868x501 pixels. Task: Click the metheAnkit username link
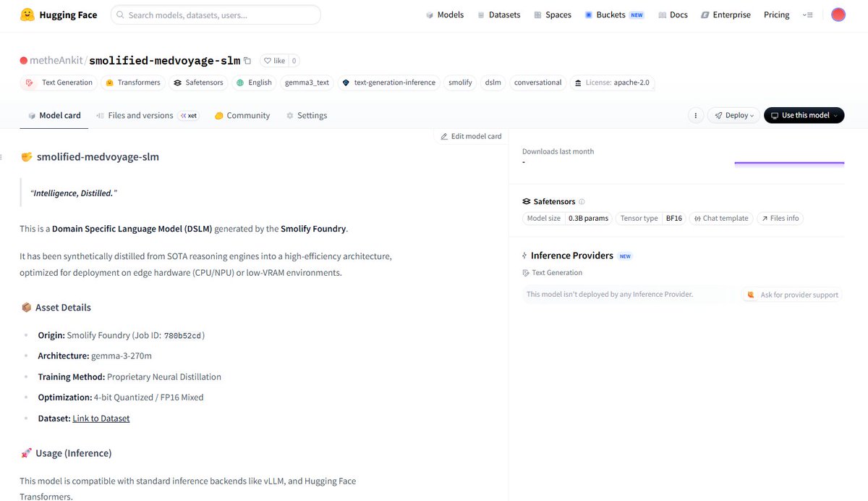pos(56,61)
